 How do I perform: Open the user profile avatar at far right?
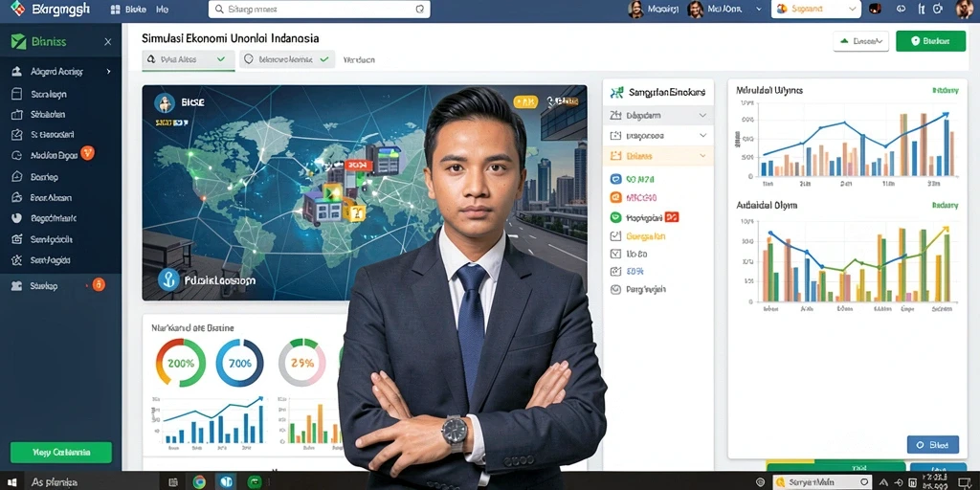tap(965, 9)
